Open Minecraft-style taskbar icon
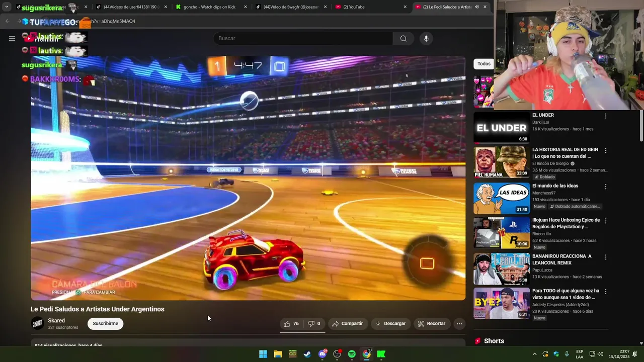The image size is (644, 362). pyautogui.click(x=292, y=354)
